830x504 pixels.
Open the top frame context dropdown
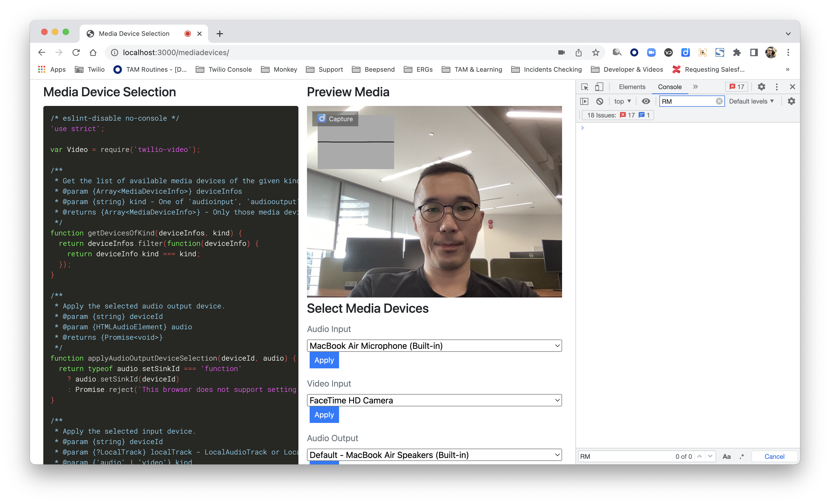click(x=622, y=101)
